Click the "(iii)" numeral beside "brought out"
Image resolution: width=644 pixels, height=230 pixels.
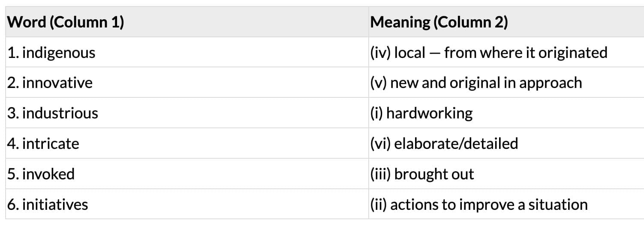[380, 174]
